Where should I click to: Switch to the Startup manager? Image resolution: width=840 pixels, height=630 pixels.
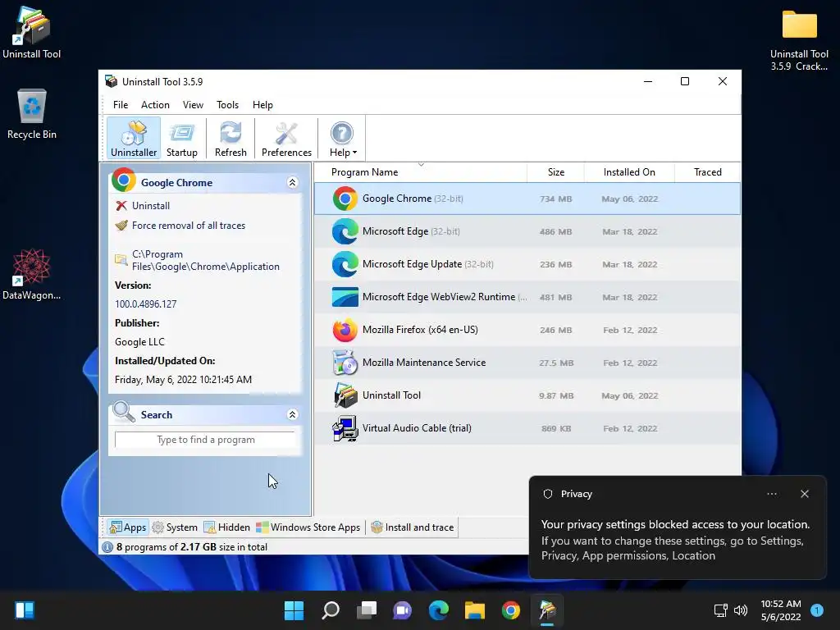coord(181,139)
